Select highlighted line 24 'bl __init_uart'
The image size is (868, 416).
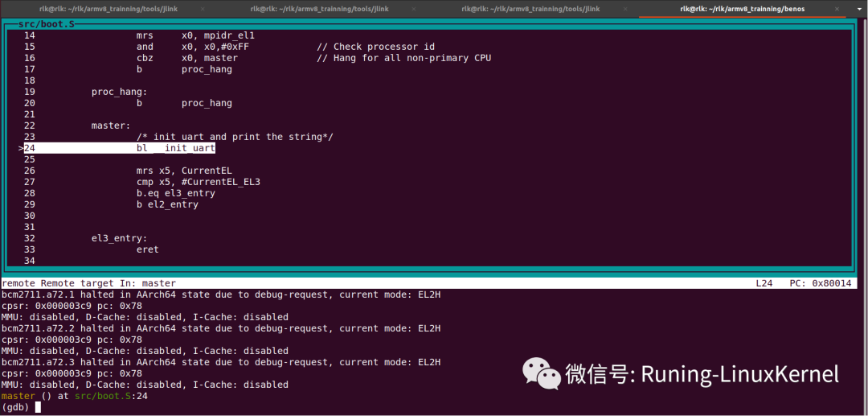click(119, 148)
